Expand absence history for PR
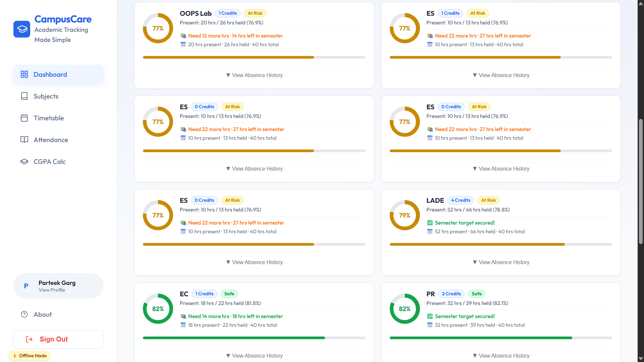Screen dimensions: 644x362 (501, 356)
